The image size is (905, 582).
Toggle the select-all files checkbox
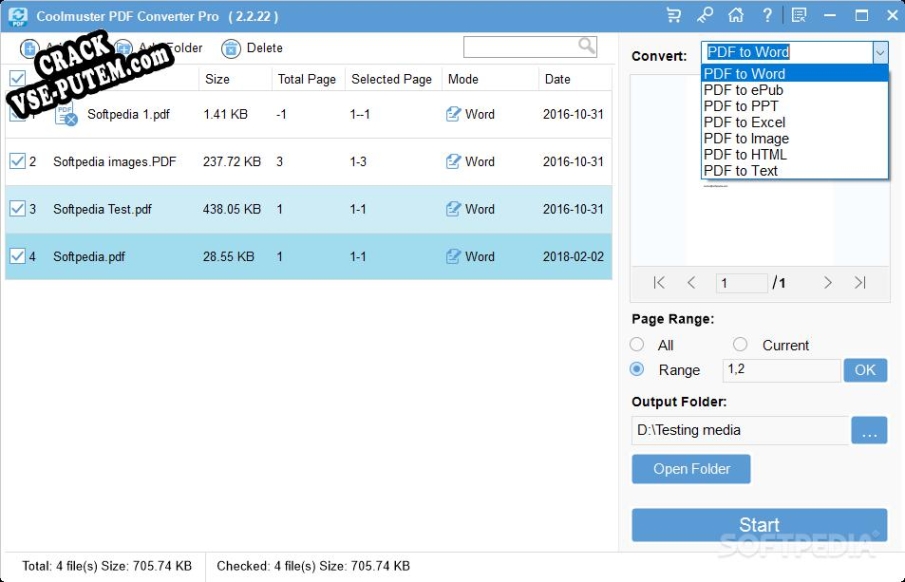tap(17, 79)
